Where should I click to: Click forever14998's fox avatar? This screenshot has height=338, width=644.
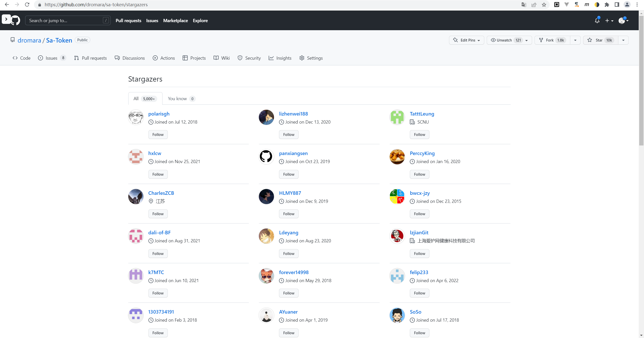click(x=266, y=276)
